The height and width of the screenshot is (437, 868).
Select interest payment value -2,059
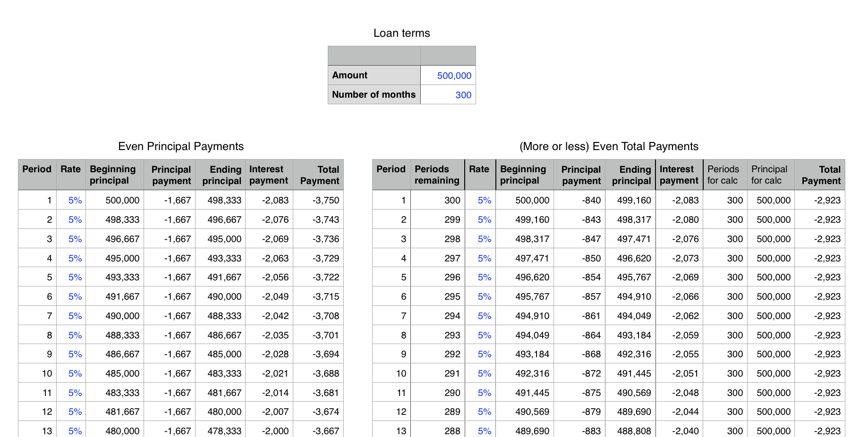pos(679,335)
